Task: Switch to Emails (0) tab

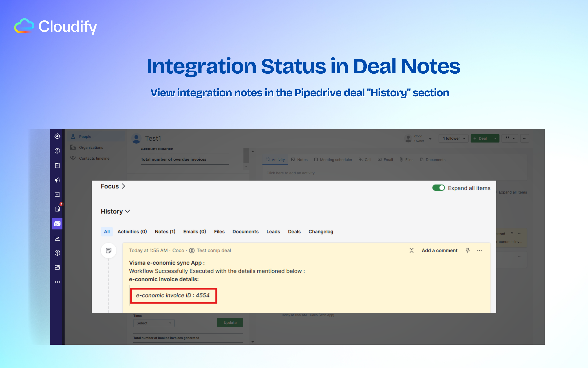Action: (195, 231)
